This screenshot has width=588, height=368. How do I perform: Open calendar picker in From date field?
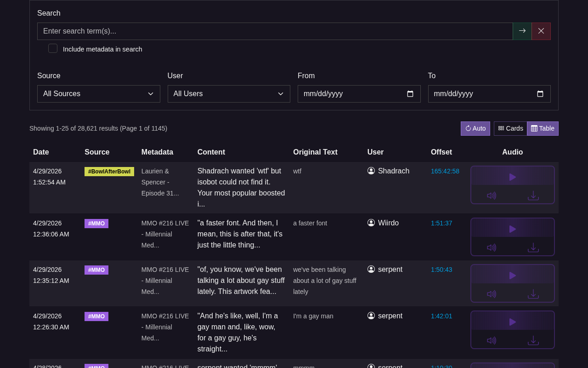[x=410, y=94]
